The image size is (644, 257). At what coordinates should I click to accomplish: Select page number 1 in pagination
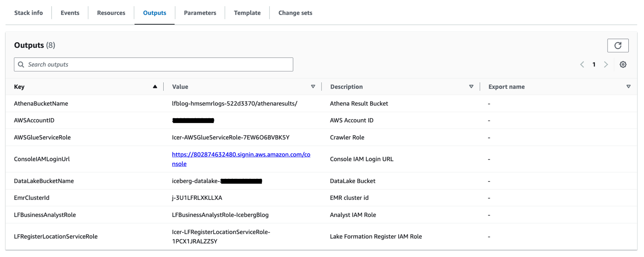[x=594, y=65]
